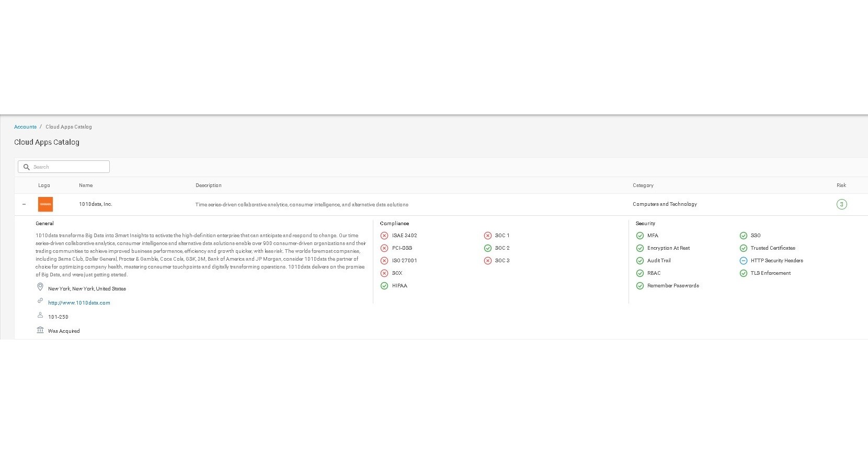
Task: Click the HTTP Security Headers label
Action: pyautogui.click(x=777, y=261)
